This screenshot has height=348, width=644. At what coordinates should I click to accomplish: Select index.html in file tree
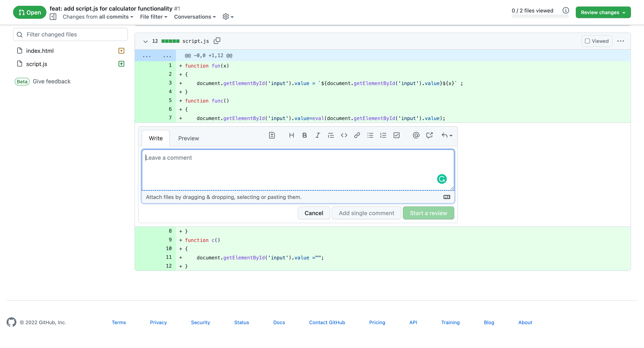[40, 51]
